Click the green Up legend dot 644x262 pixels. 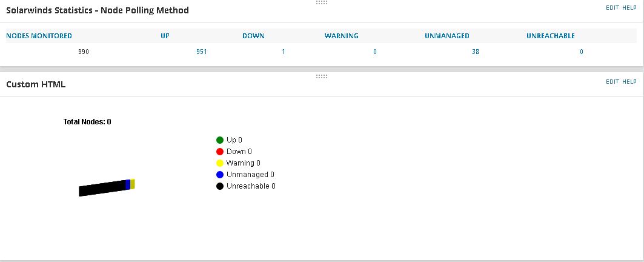[x=220, y=140]
